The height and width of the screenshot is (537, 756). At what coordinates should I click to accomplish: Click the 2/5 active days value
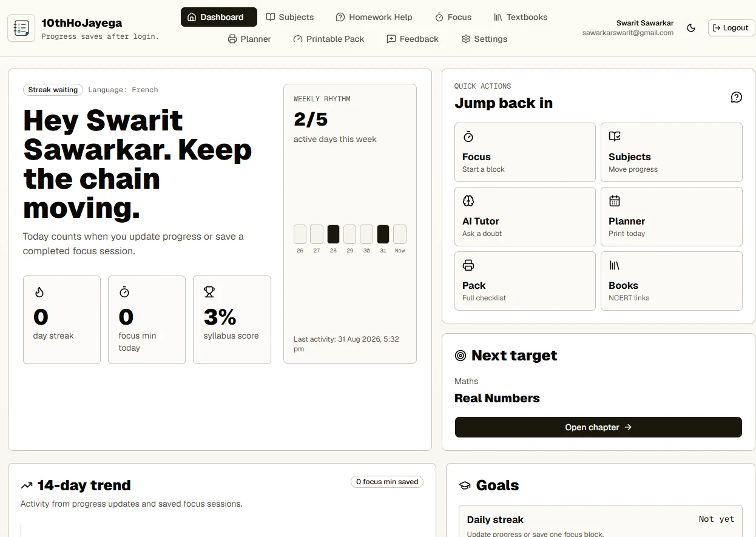click(311, 120)
